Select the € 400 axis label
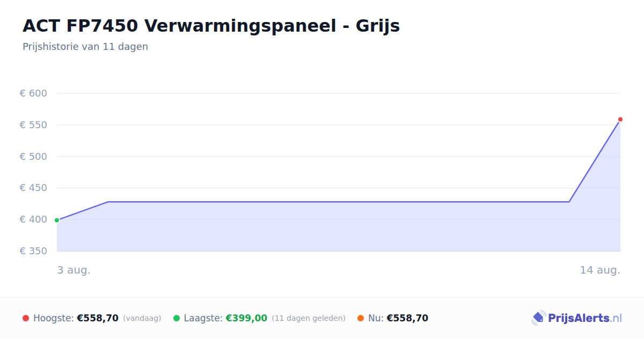This screenshot has height=338, width=644. 33,219
